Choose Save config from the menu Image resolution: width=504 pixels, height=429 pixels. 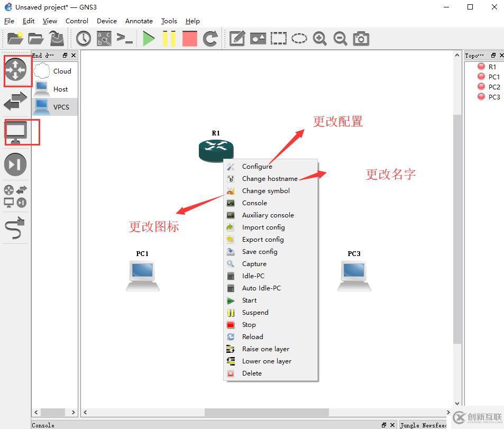[x=271, y=252]
